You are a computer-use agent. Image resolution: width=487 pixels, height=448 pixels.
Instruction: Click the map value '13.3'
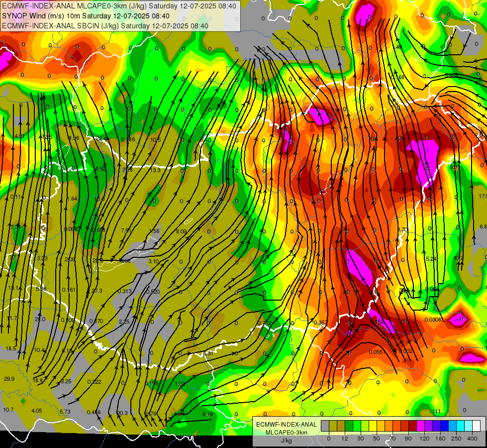click(155, 170)
